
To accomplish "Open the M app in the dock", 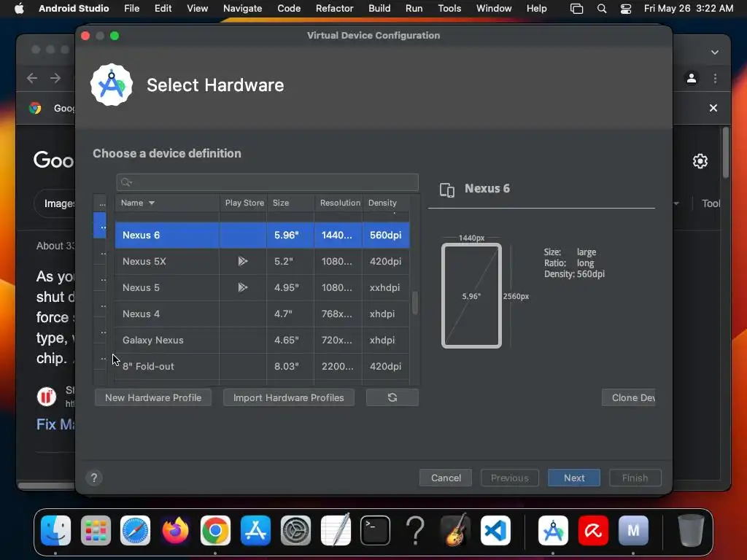I will pyautogui.click(x=633, y=530).
